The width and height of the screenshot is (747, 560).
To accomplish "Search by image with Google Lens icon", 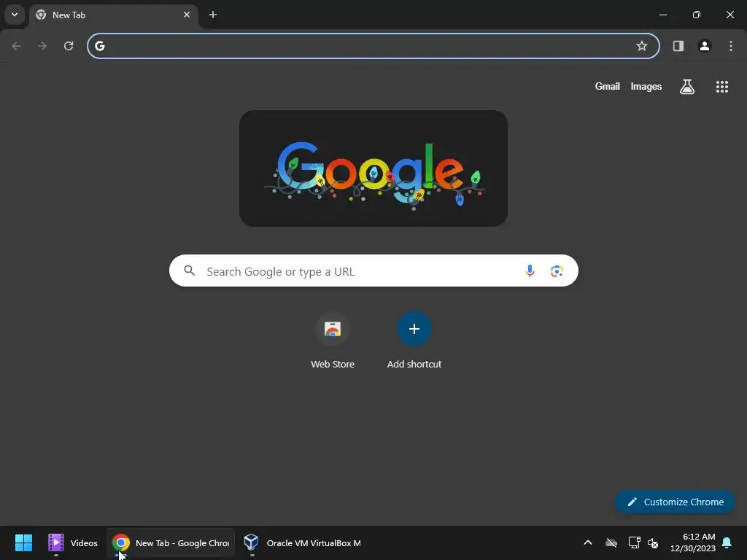I will click(x=557, y=271).
